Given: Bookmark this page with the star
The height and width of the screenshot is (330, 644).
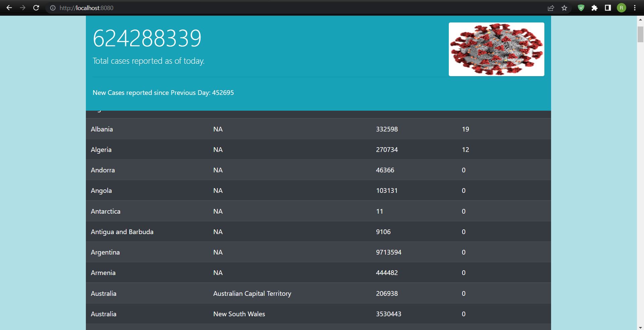Looking at the screenshot, I should (565, 8).
